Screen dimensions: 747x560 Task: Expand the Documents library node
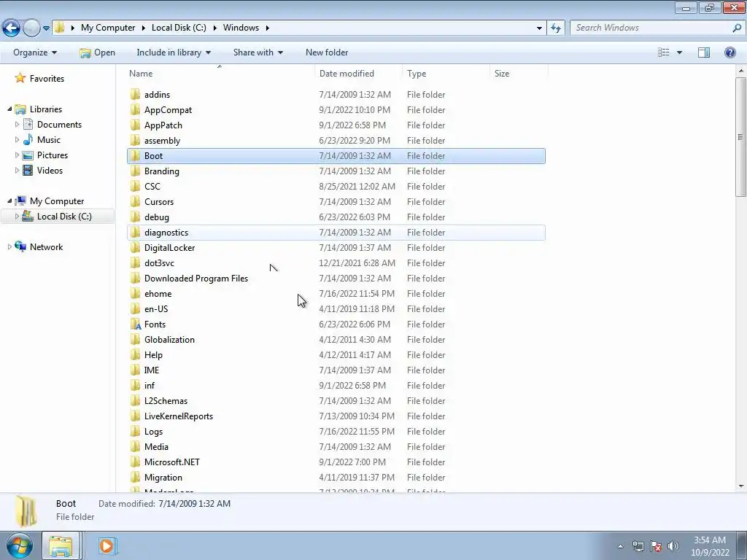tap(18, 124)
